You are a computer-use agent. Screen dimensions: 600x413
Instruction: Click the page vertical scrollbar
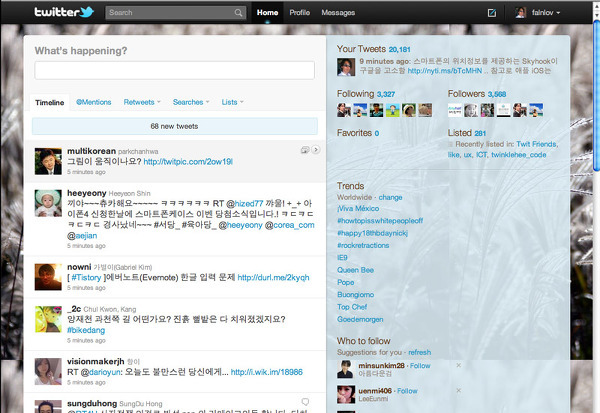click(x=596, y=96)
